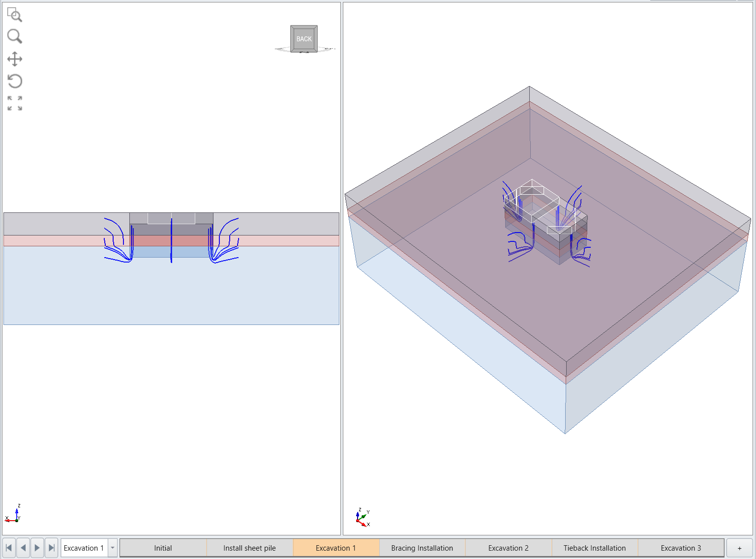Click the axis triad in 3D view
This screenshot has width=756, height=559.
363,518
